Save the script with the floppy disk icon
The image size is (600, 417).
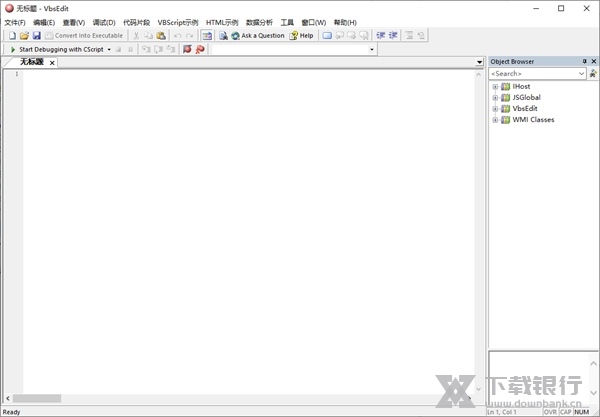click(36, 35)
